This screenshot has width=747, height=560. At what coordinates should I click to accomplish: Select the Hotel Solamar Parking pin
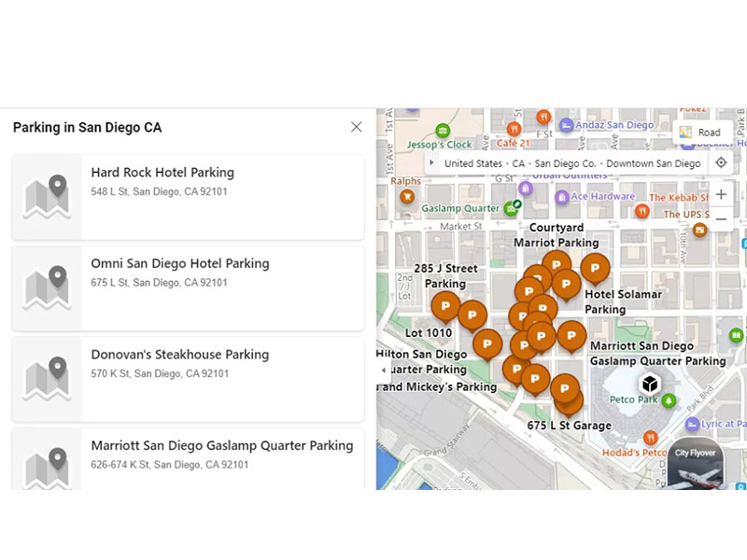pyautogui.click(x=595, y=269)
